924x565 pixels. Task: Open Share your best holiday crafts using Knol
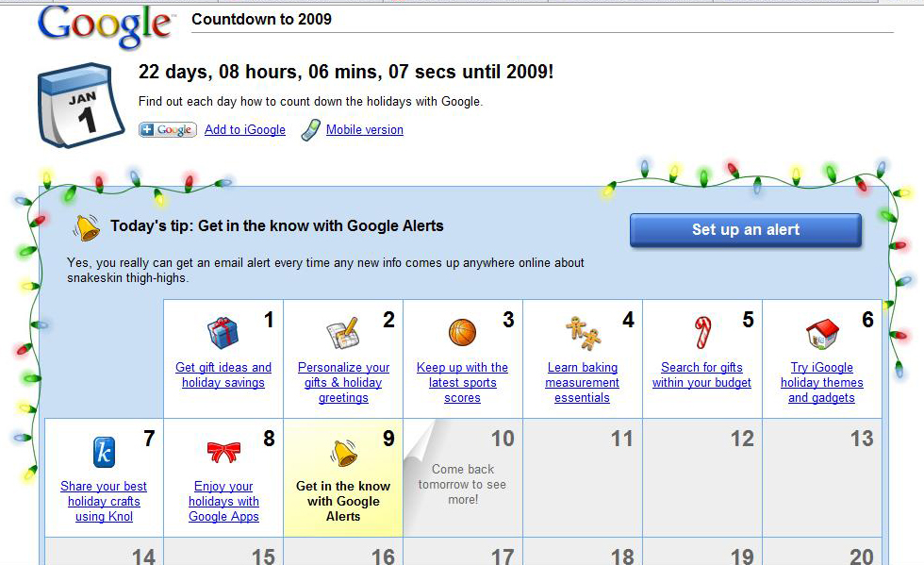pos(104,501)
